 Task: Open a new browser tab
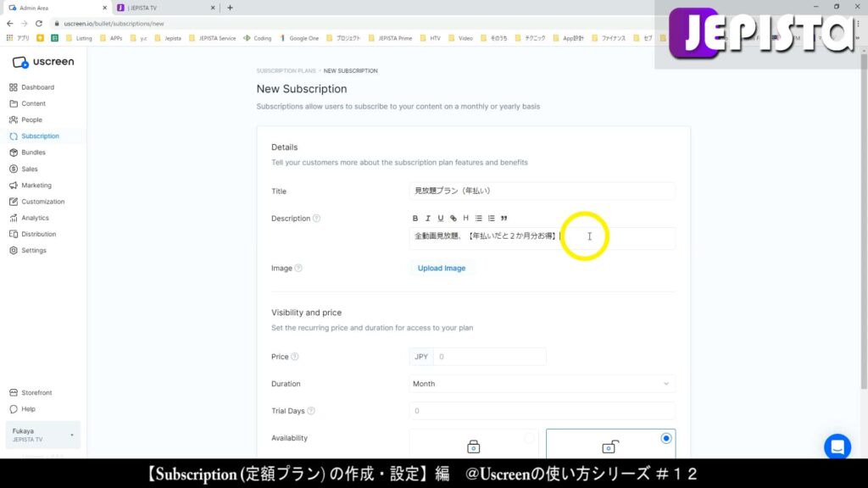[230, 8]
